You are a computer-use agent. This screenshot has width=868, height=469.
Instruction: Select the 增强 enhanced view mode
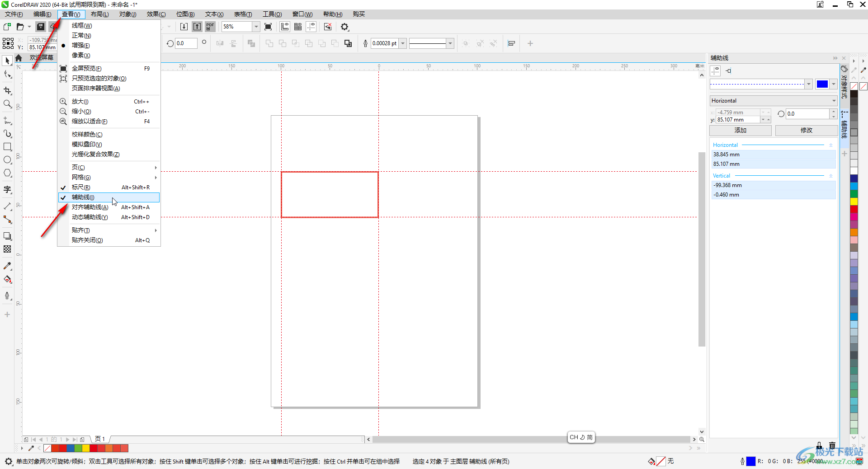(109, 46)
